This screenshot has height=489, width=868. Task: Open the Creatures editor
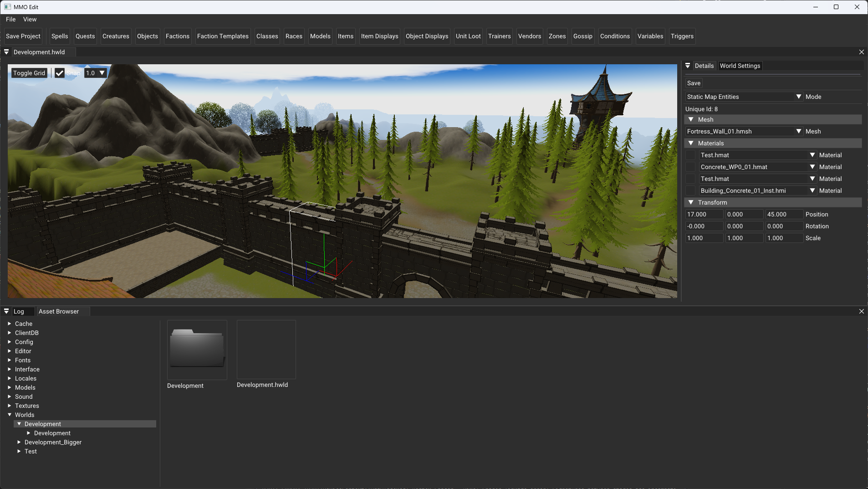point(116,36)
